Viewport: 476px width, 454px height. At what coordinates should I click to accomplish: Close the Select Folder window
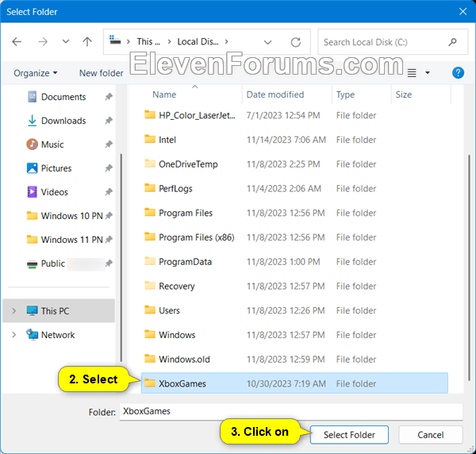(463, 12)
